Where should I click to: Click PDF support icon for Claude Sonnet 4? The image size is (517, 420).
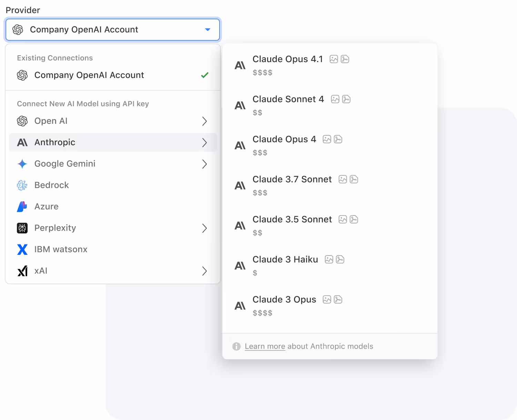(x=346, y=99)
